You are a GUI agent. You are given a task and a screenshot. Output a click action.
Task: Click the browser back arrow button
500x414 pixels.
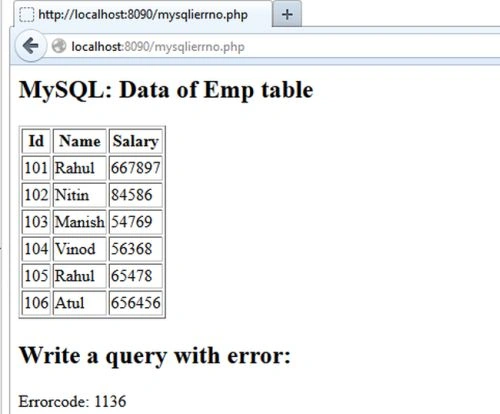click(x=30, y=46)
